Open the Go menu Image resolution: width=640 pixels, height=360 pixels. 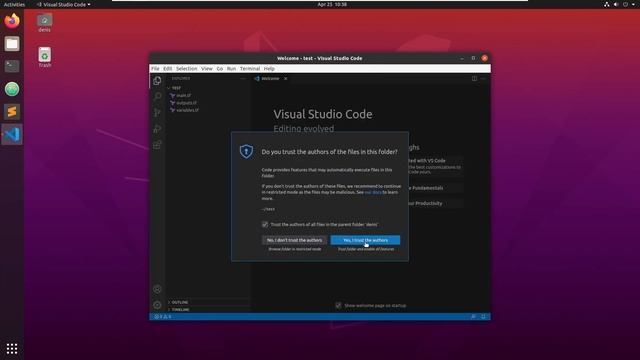click(220, 69)
